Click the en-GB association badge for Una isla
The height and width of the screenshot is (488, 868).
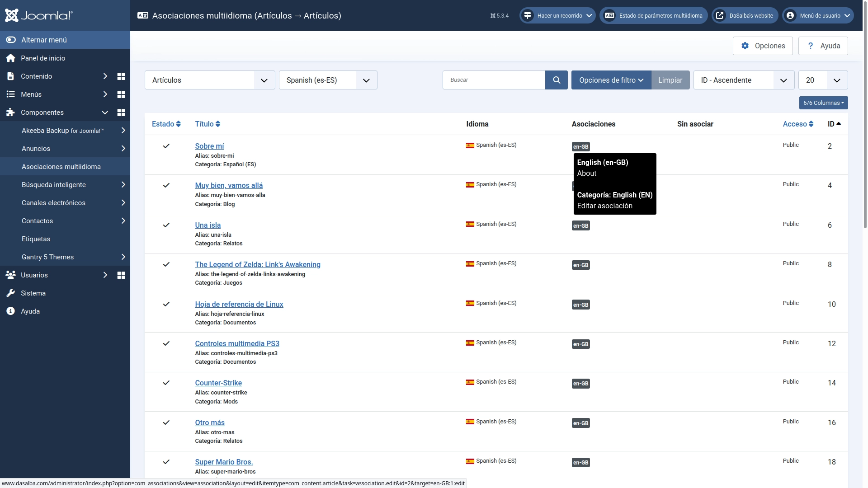pyautogui.click(x=580, y=226)
